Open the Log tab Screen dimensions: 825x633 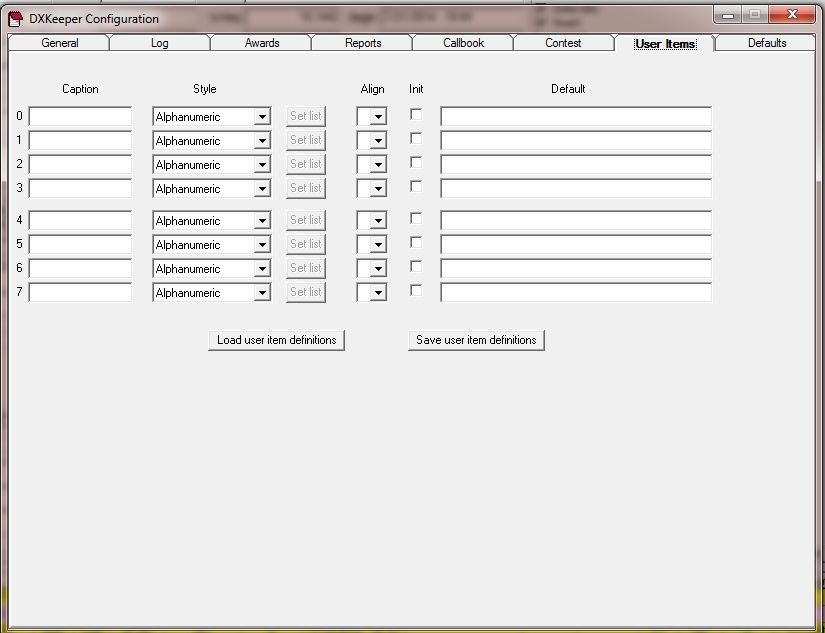(x=159, y=43)
